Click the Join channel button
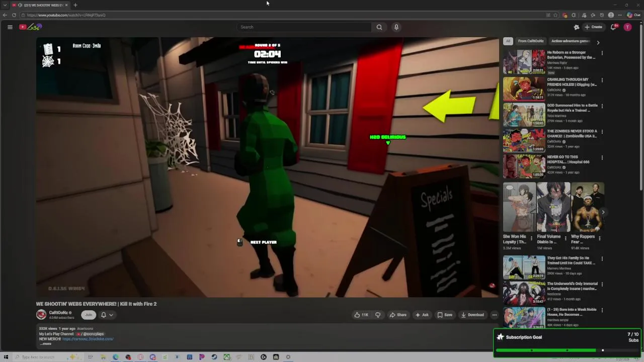 click(89, 315)
